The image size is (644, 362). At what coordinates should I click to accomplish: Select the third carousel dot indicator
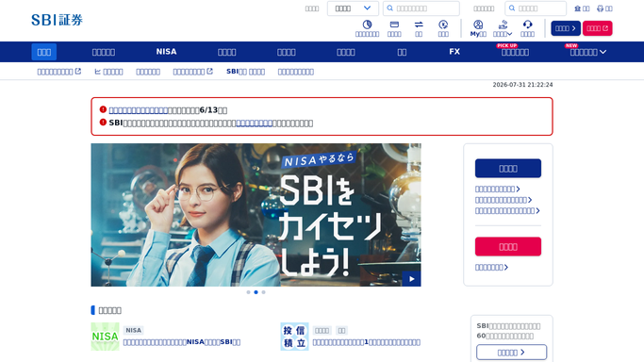264,292
